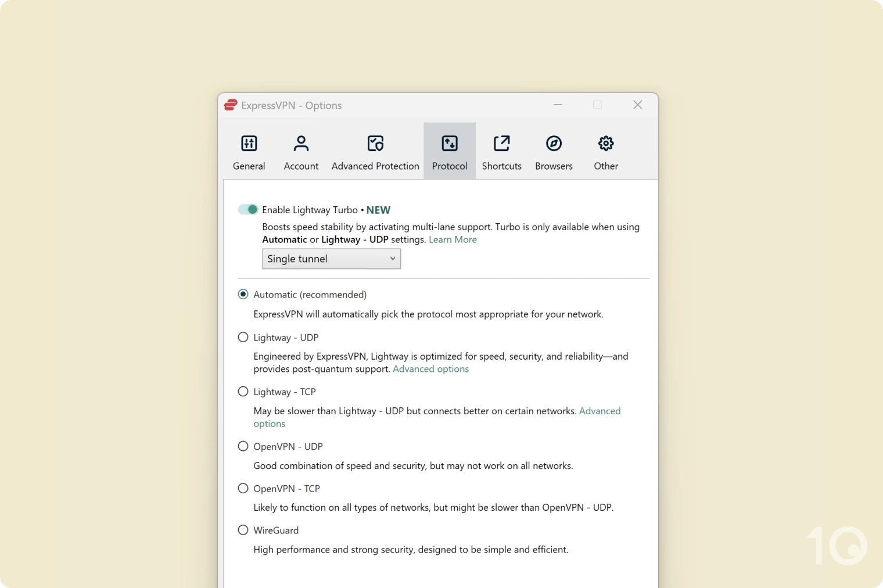The height and width of the screenshot is (588, 883).
Task: Expand the Single tunnel dropdown
Action: (x=331, y=259)
